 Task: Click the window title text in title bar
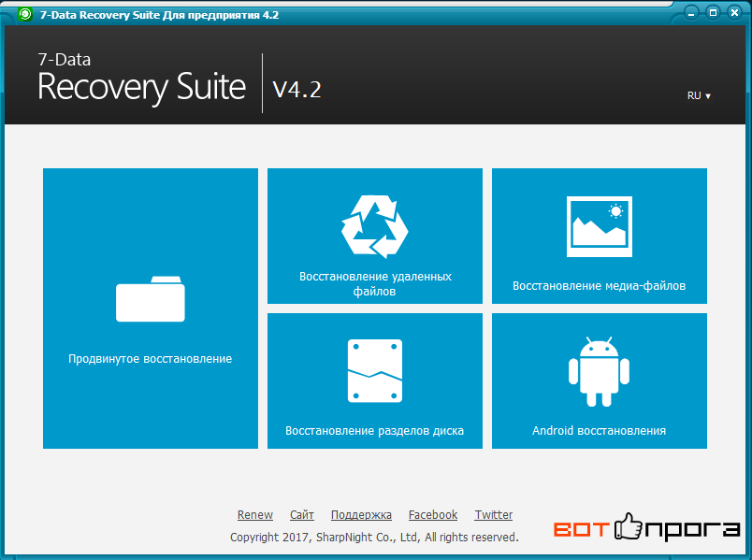point(159,15)
